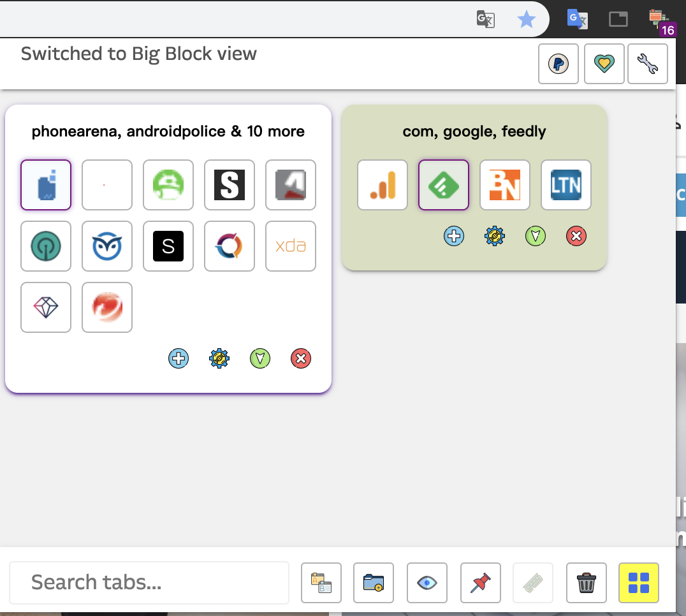Click the heart favorites icon
This screenshot has height=616, width=686.
604,64
